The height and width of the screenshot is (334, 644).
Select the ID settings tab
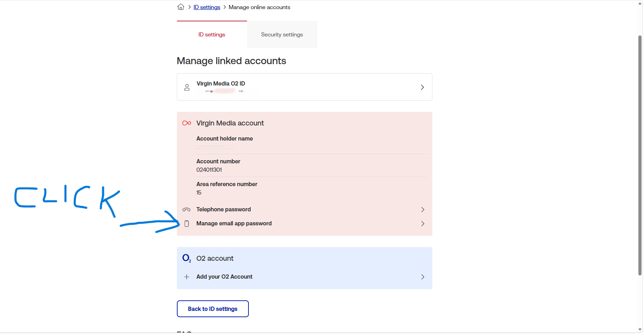coord(212,34)
